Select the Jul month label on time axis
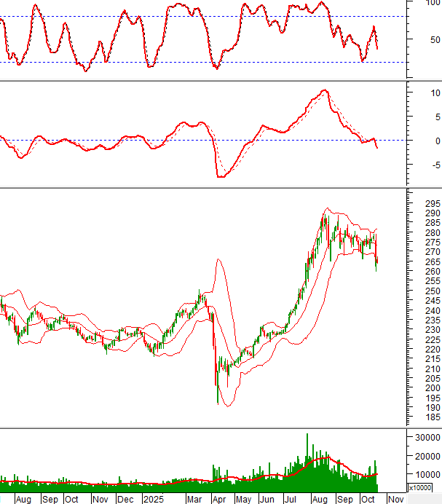 (x=291, y=499)
